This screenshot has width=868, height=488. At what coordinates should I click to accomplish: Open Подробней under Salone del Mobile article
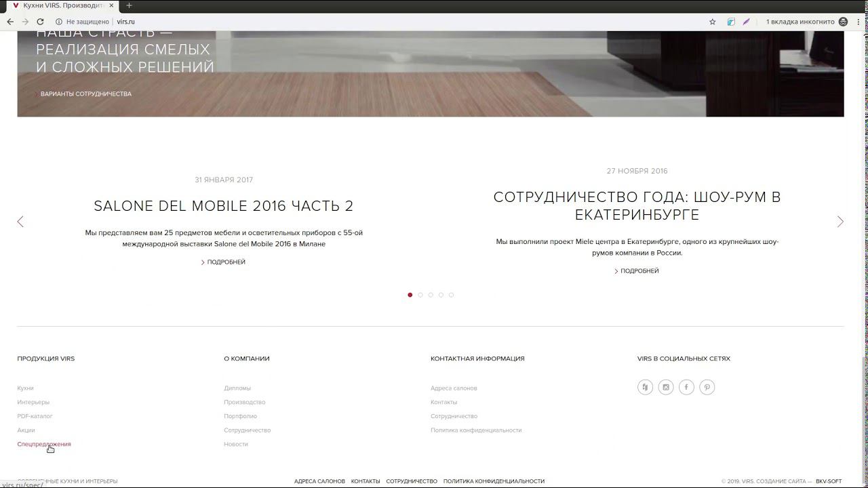[224, 262]
